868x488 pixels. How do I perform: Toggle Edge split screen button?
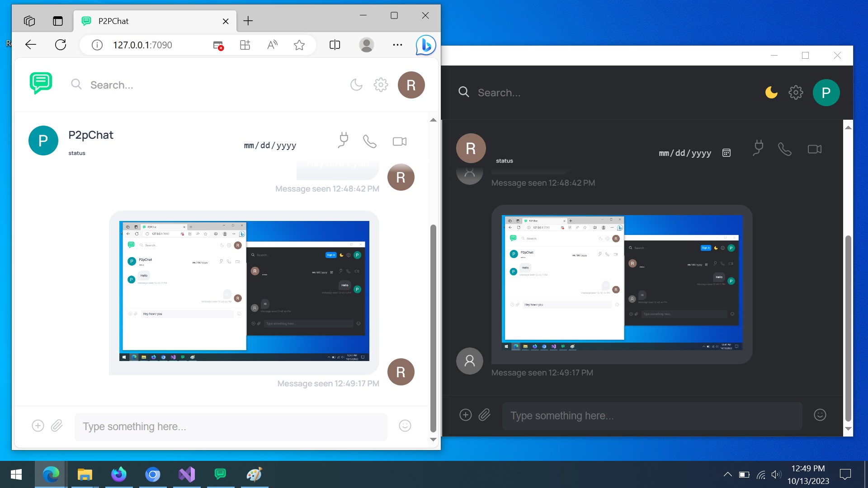point(335,45)
